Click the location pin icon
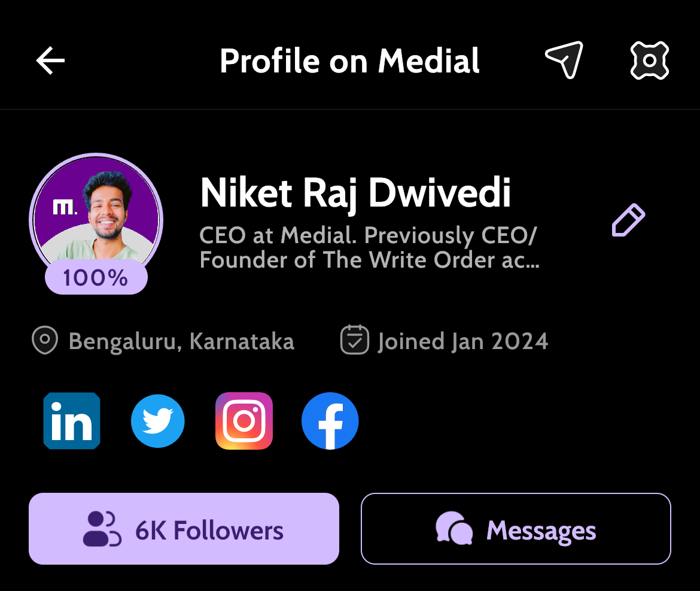The height and width of the screenshot is (591, 700). coord(45,340)
